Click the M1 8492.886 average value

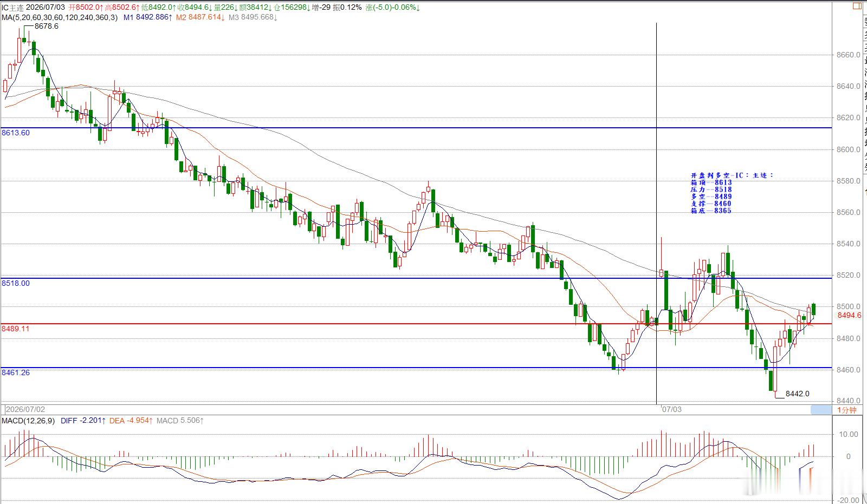[147, 17]
